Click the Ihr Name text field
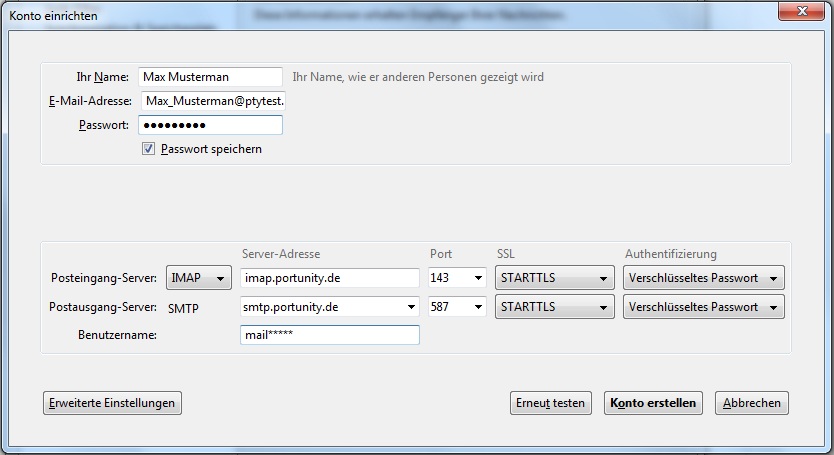834x455 pixels. tap(210, 77)
